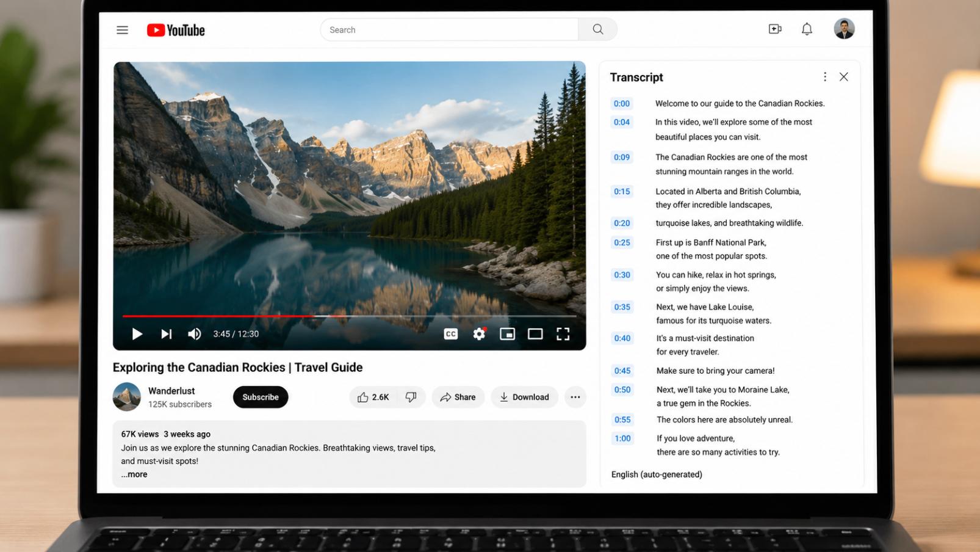Jump to transcript timestamp 0:20
The height and width of the screenshot is (552, 980).
(x=622, y=223)
